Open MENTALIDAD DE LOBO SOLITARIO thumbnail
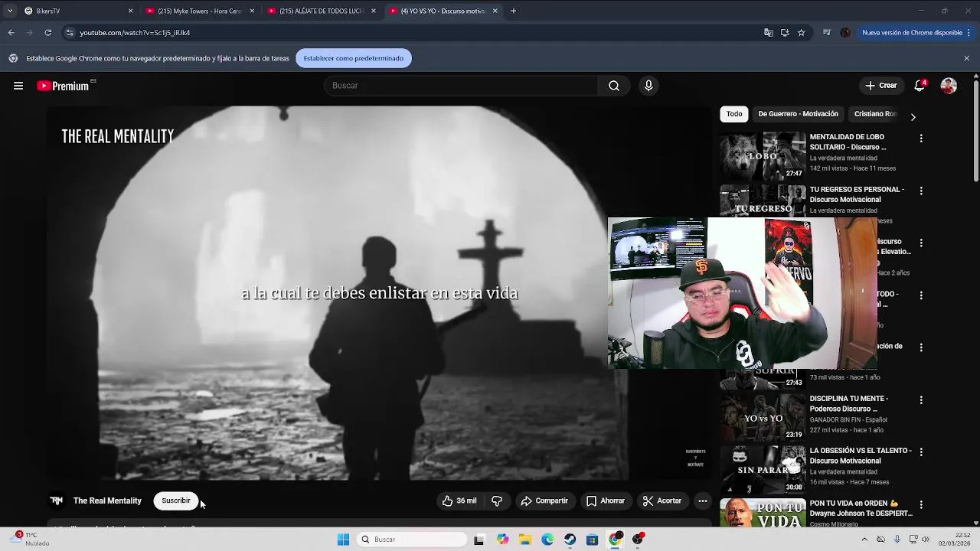The height and width of the screenshot is (551, 980). [x=763, y=156]
